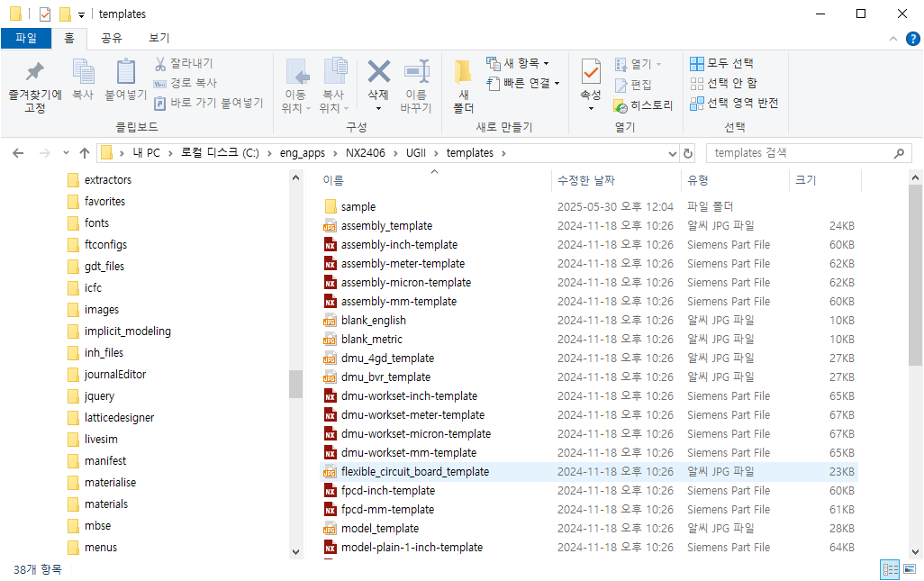Navigate to NX2406 in breadcrumb path
Screen dimensions: 924x581
click(x=366, y=153)
